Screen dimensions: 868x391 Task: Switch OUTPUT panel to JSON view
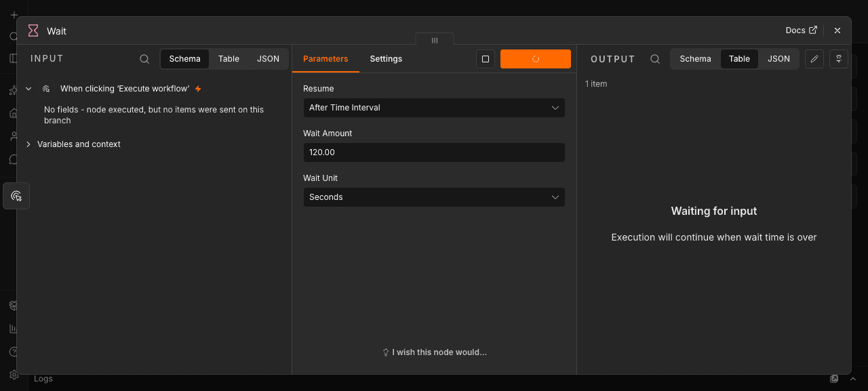pos(778,59)
